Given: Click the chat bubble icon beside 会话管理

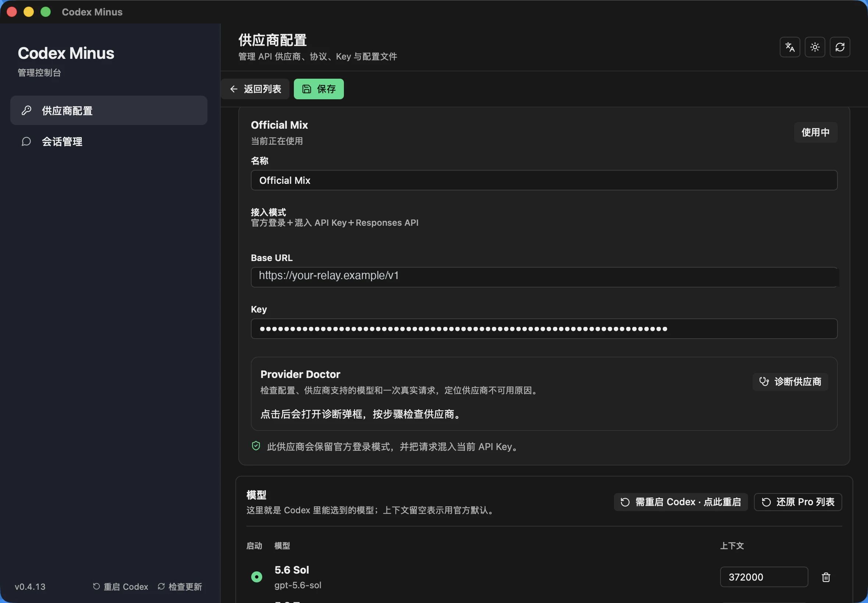Looking at the screenshot, I should click(x=26, y=142).
